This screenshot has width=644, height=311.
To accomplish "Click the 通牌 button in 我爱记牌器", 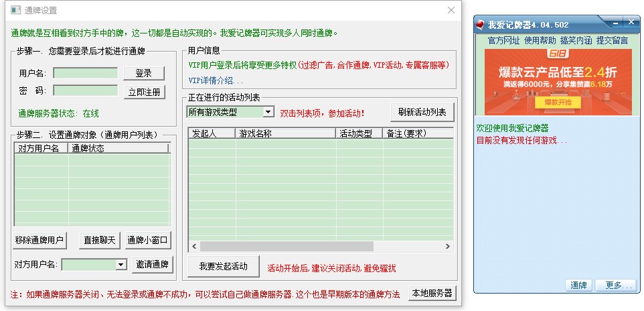I will [578, 285].
